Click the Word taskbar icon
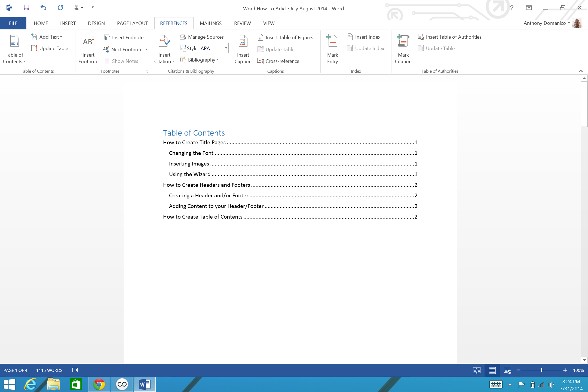Viewport: 588px width, 392px height. 145,385
